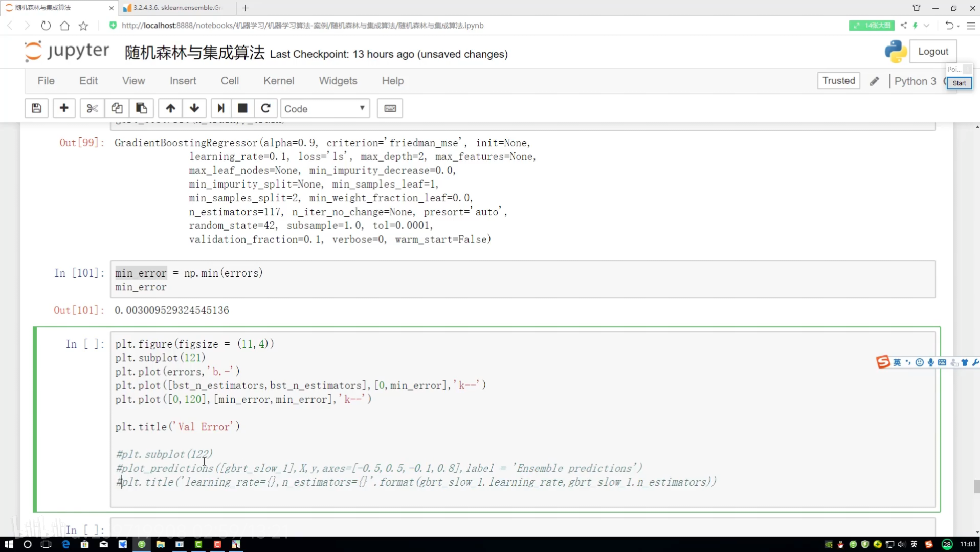Click the Jupyter logo

[67, 51]
